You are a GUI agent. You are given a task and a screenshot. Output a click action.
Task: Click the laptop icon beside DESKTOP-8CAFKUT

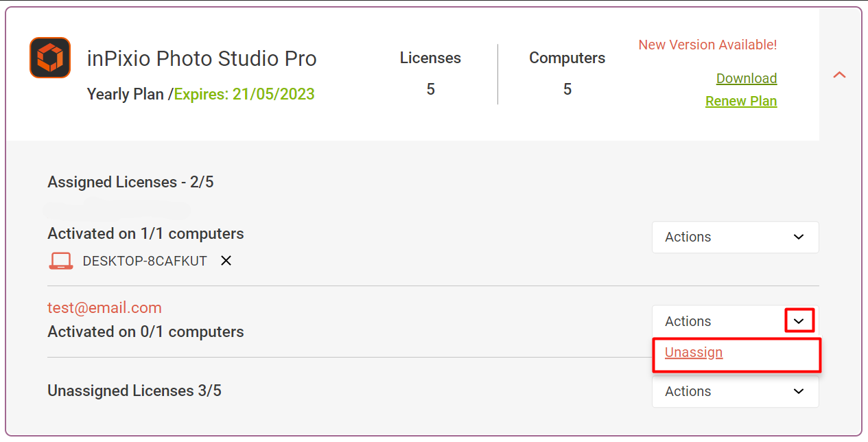pos(61,261)
